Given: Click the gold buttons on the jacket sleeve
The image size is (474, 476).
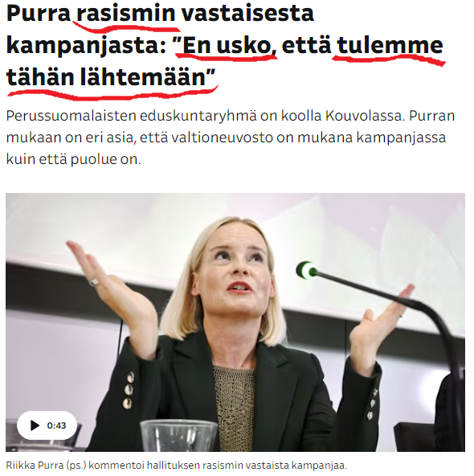Looking at the screenshot, I should (129, 389).
